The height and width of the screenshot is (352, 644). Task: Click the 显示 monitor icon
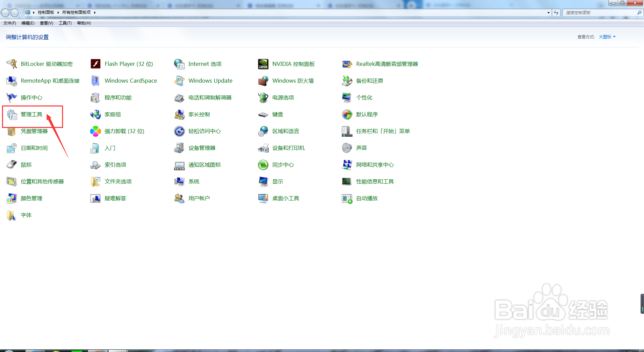pyautogui.click(x=263, y=181)
